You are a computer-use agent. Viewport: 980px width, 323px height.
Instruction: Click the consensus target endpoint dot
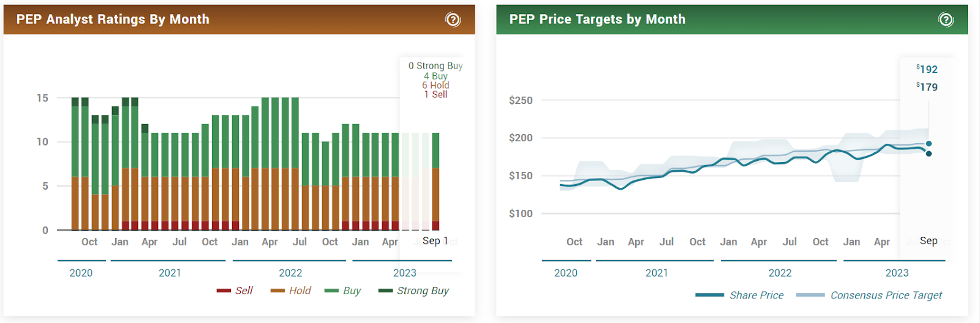click(x=929, y=144)
